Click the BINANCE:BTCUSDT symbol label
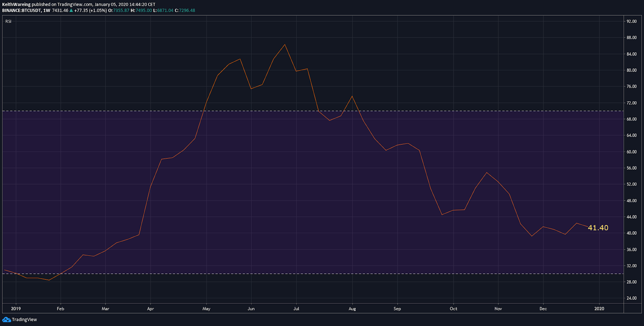The image size is (644, 326). (x=21, y=10)
